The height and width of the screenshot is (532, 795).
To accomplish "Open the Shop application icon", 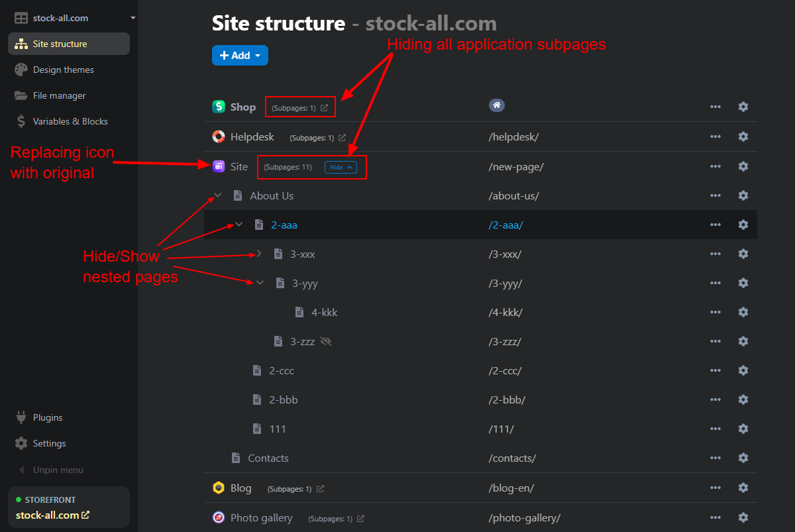I will (219, 106).
